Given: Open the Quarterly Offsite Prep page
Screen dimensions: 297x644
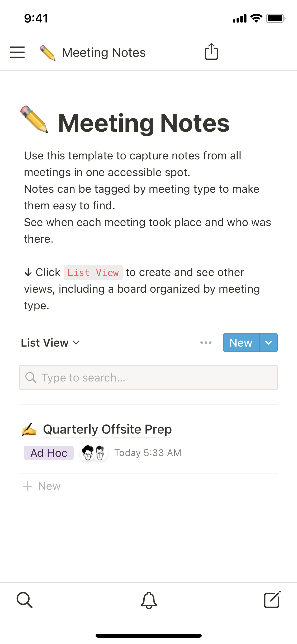Looking at the screenshot, I should click(107, 429).
